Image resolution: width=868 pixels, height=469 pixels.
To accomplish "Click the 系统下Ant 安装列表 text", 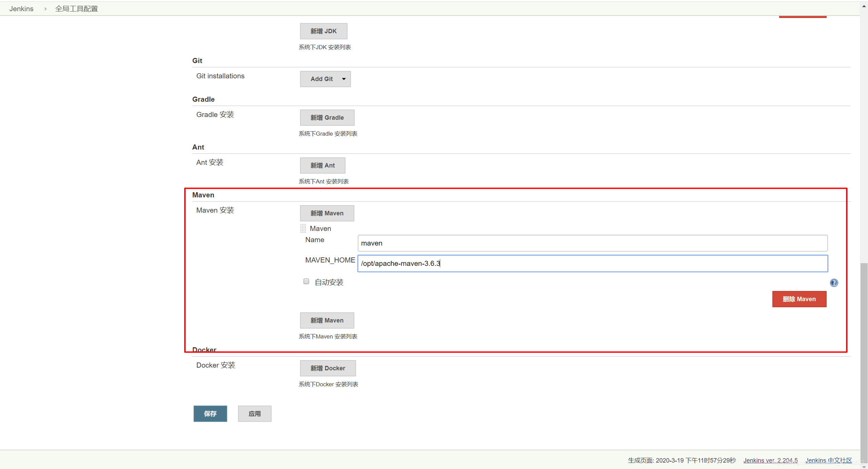I will (323, 181).
